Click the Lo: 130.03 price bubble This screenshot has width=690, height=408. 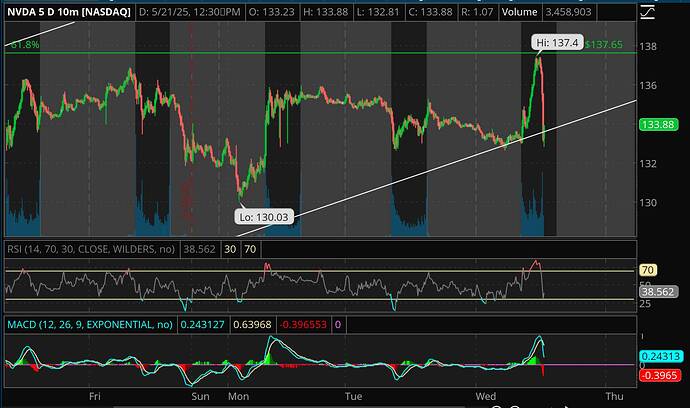click(264, 217)
